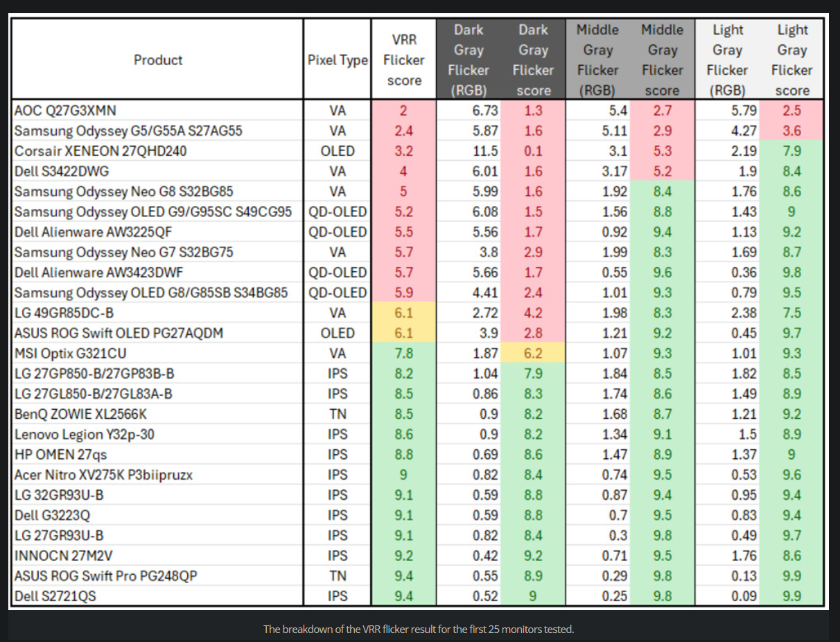840x642 pixels.
Task: Select TN pixel type in ASUS PG248QP row
Action: 338,576
